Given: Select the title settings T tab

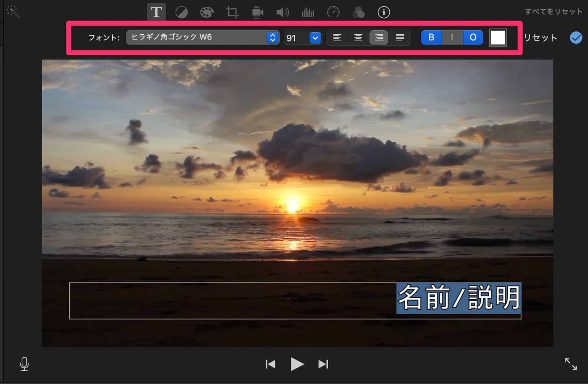Looking at the screenshot, I should tap(156, 12).
